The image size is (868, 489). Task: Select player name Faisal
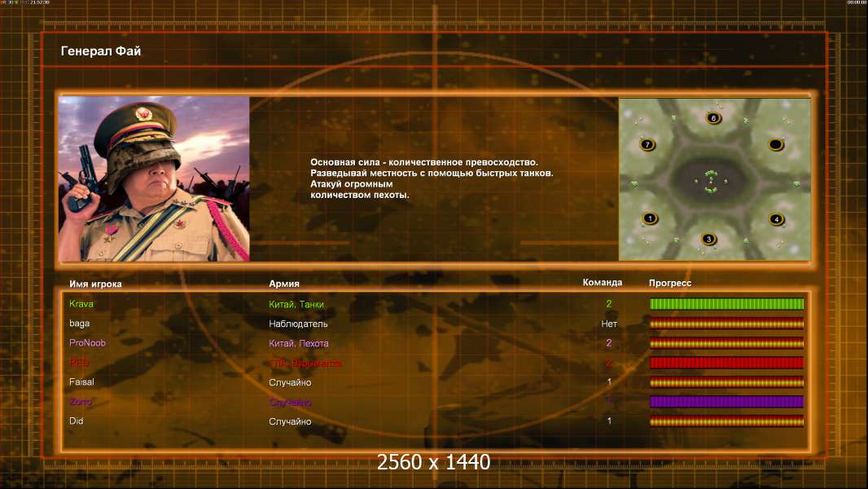point(81,382)
